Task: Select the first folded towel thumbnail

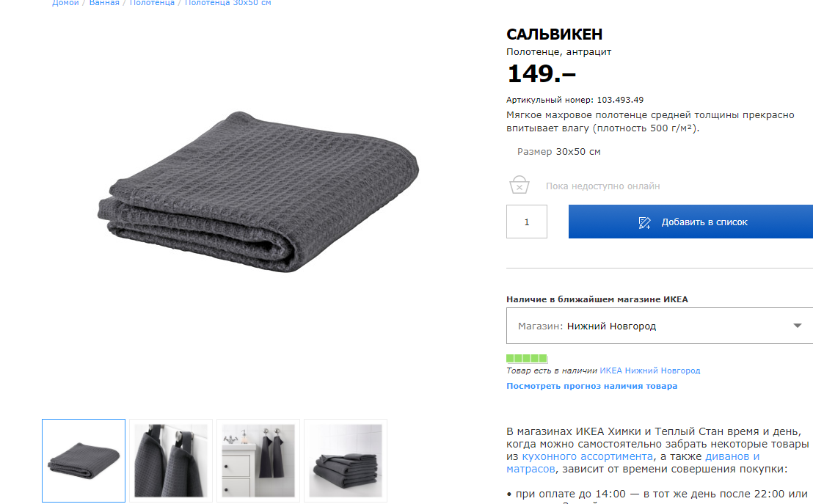Action: click(84, 461)
